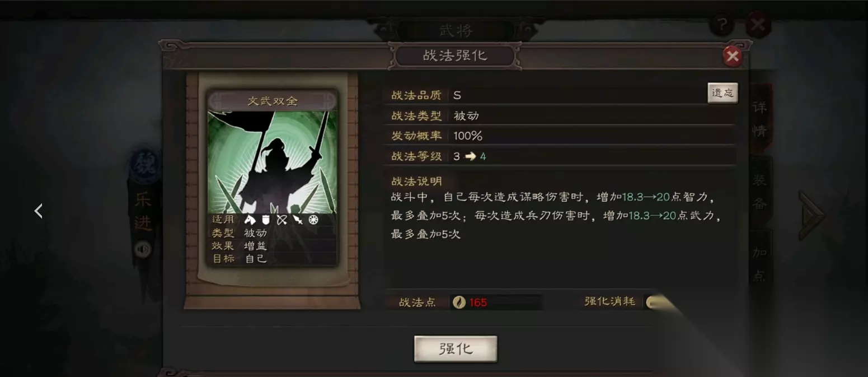
Task: Switch to the 加点 attribute points tab
Action: (759, 263)
